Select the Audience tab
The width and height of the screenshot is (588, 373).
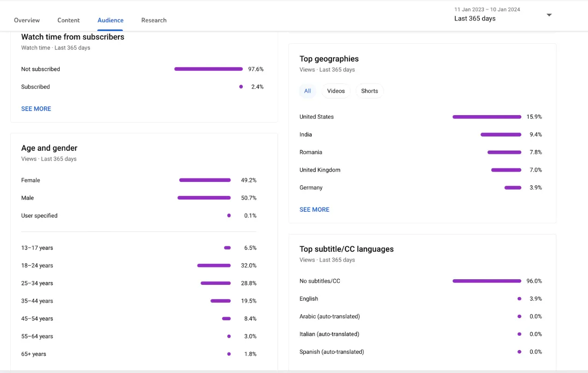[111, 20]
